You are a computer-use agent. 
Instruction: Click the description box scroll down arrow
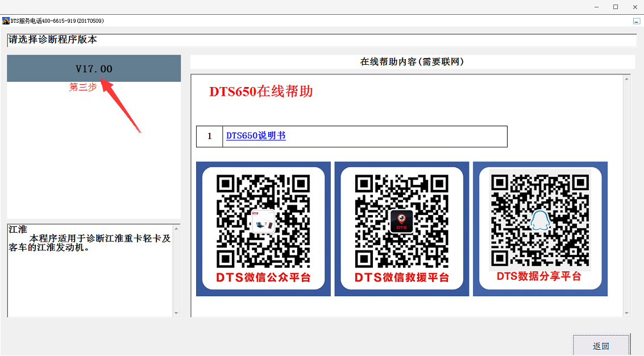pyautogui.click(x=177, y=313)
